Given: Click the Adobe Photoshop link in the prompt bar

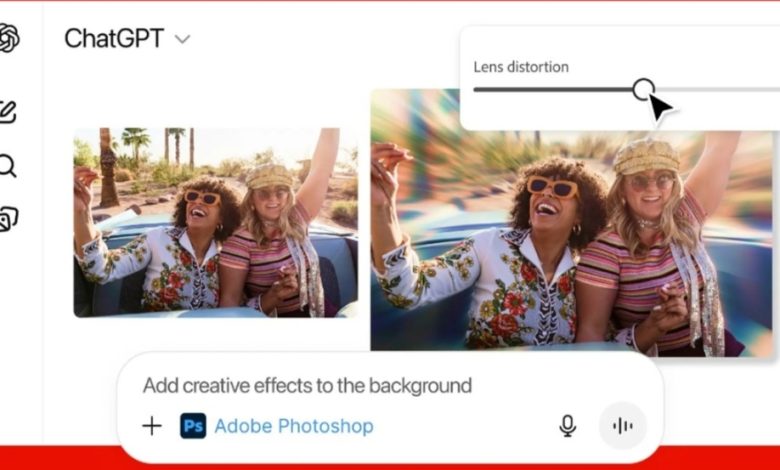Looking at the screenshot, I should pos(293,426).
